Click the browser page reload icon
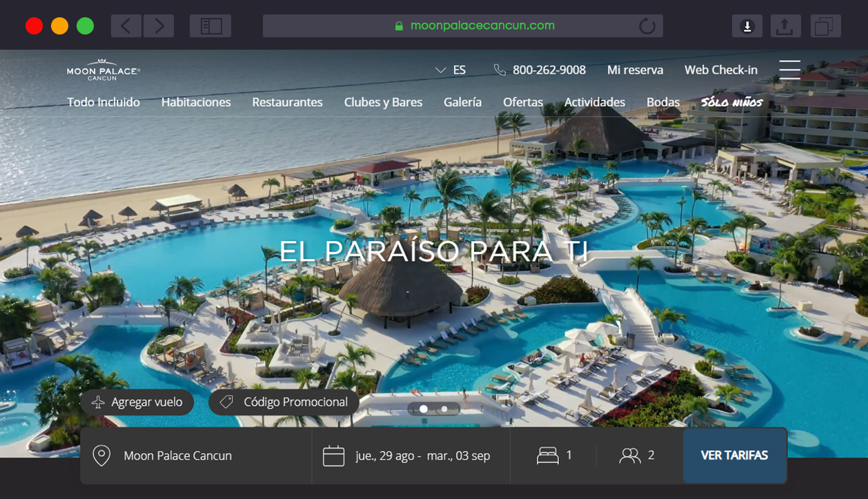Image resolution: width=868 pixels, height=499 pixels. tap(647, 26)
